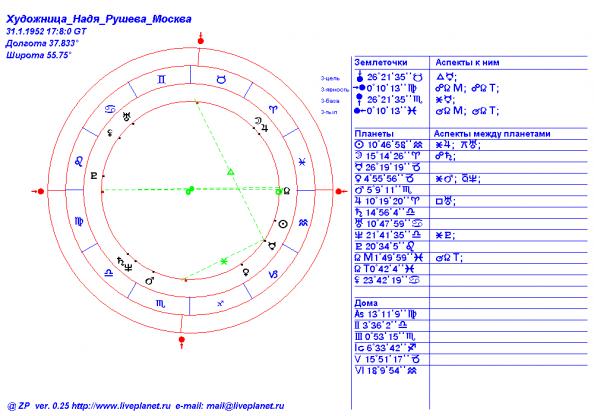Click the Sagittarius glyph in the zodiac ring
Viewport: 594px width, 416px height.
coord(220,303)
